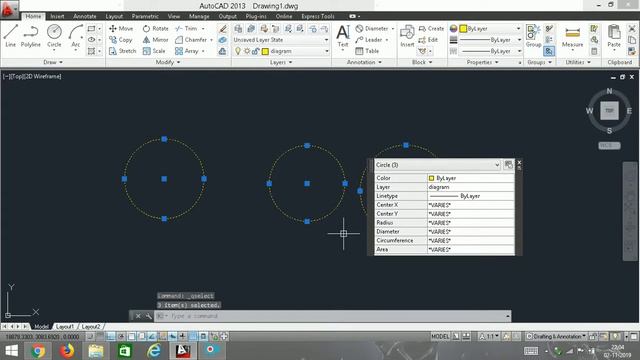
Task: Click the Copy tool in Modify panel
Action: pyautogui.click(x=120, y=40)
